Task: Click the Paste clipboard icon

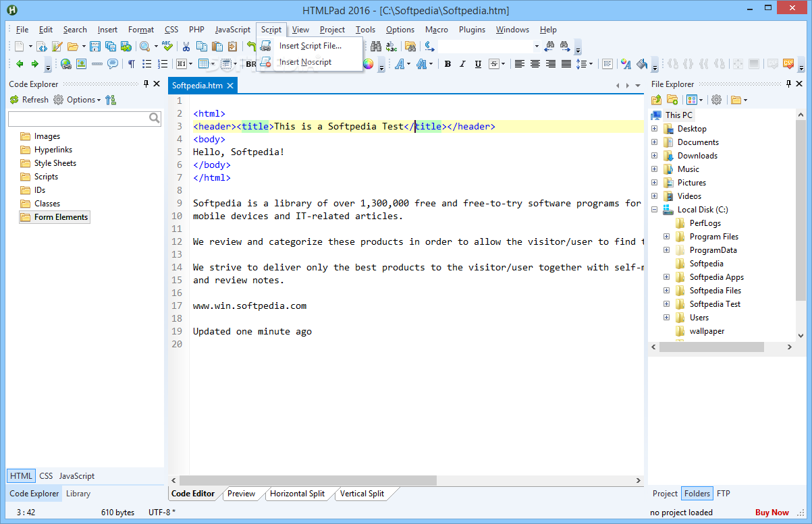Action: (217, 47)
